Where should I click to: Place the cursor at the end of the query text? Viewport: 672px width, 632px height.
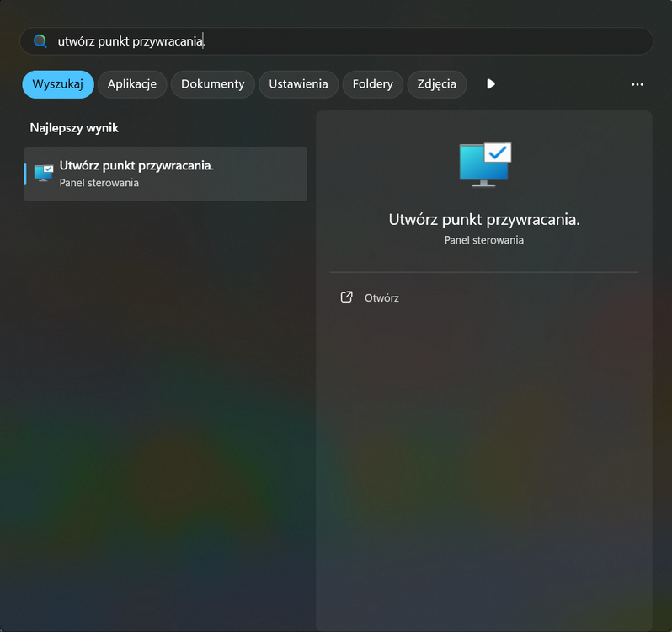(204, 41)
